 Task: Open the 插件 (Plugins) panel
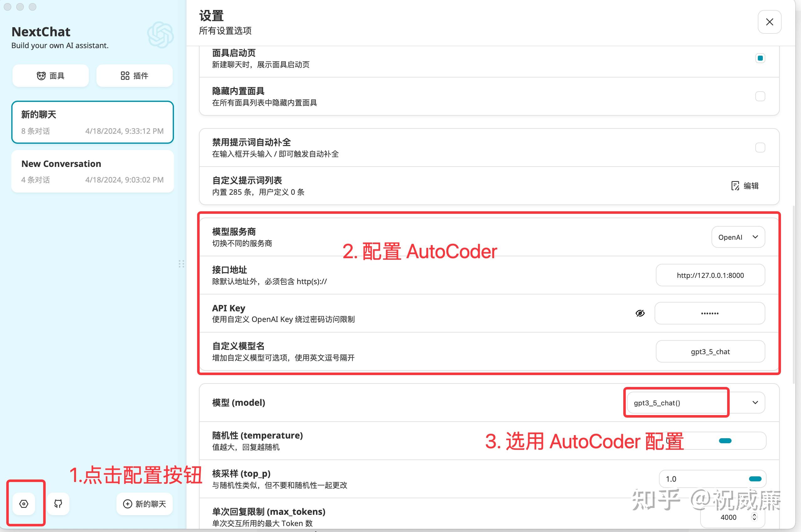134,75
